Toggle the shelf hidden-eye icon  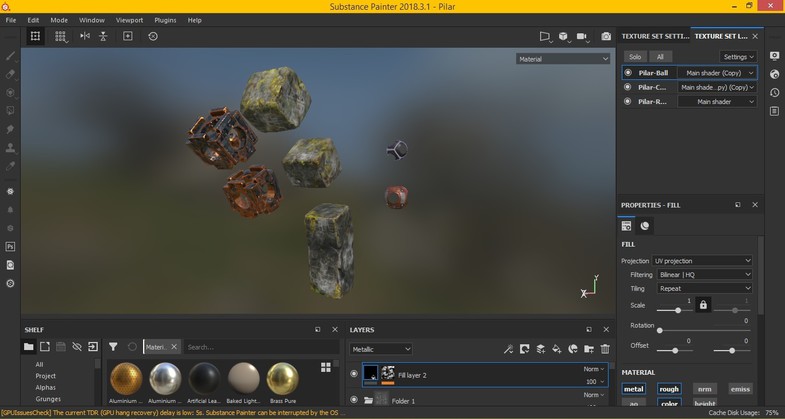click(77, 346)
